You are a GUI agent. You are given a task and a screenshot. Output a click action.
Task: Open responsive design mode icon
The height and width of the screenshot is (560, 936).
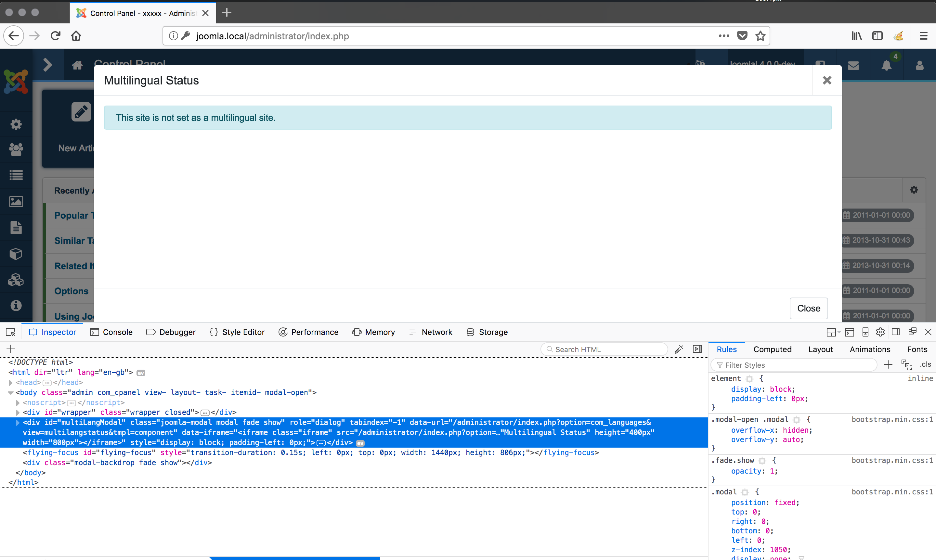point(865,332)
